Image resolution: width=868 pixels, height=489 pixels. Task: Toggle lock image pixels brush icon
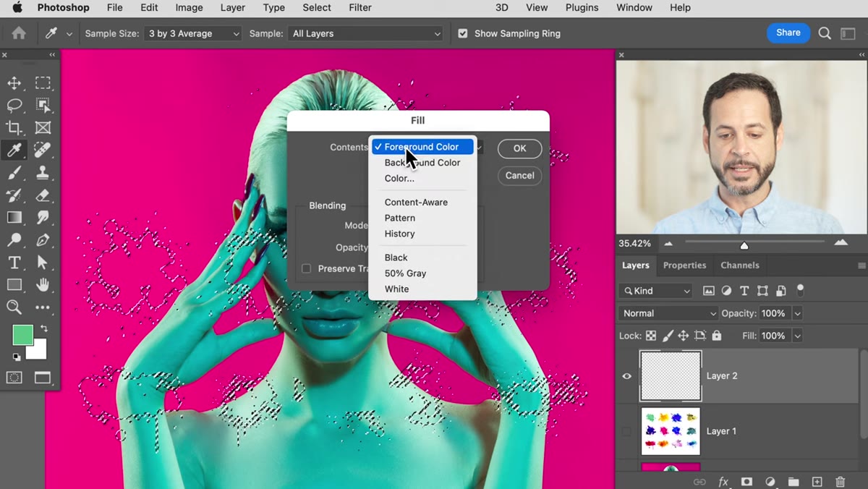click(x=668, y=336)
